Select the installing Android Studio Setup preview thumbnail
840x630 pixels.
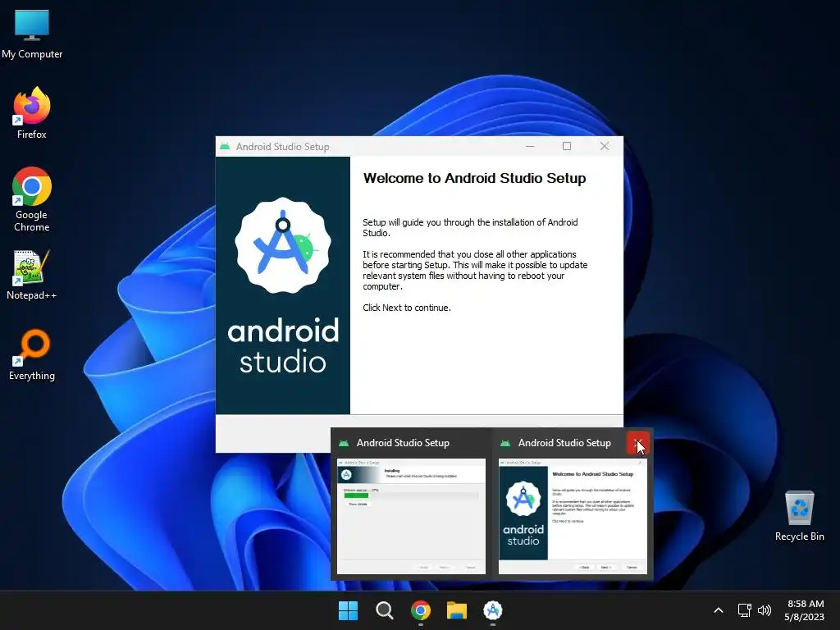(x=411, y=517)
